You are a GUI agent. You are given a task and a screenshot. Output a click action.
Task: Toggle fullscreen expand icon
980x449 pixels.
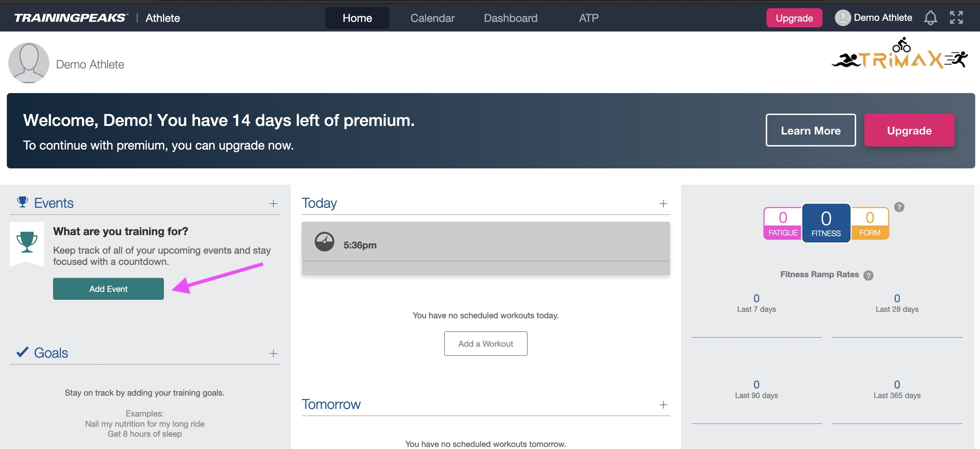956,17
